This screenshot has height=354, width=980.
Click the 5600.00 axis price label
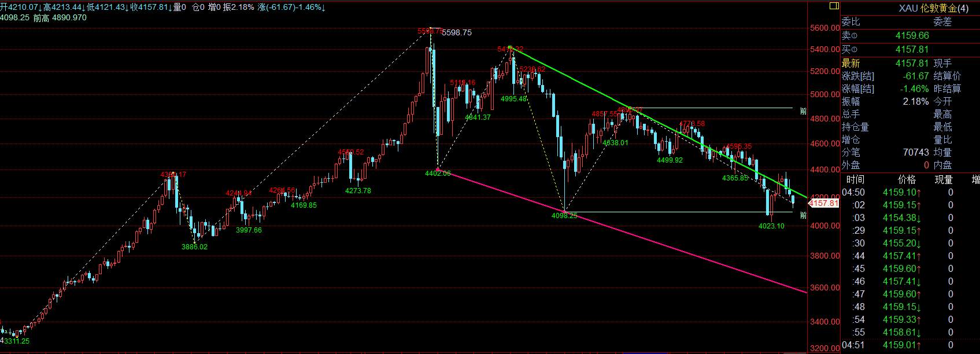coord(824,28)
